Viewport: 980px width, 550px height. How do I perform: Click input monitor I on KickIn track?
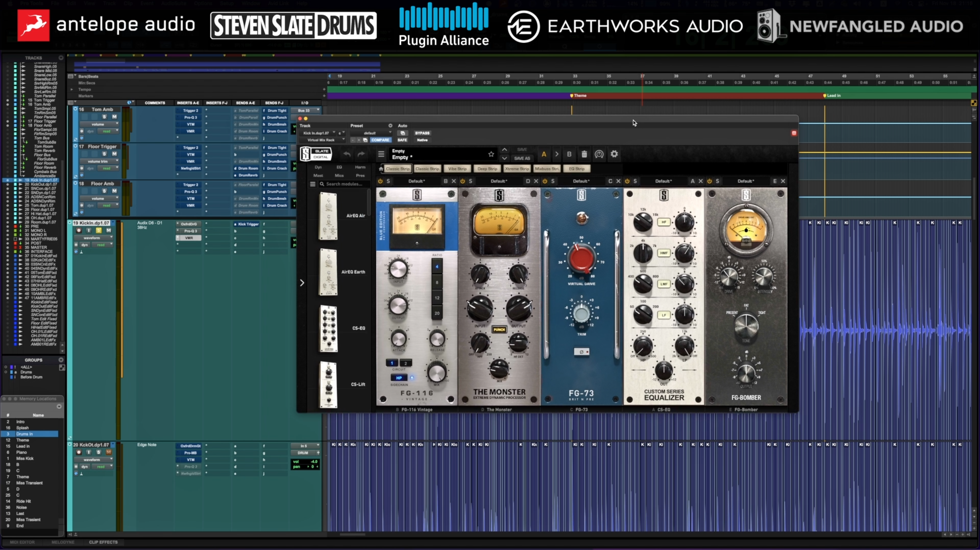[x=89, y=230]
